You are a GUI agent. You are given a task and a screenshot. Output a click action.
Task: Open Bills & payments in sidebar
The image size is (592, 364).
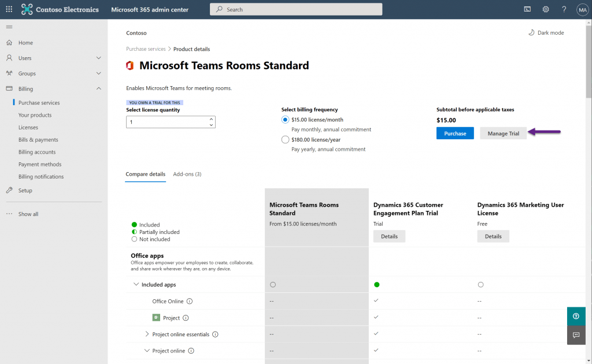tap(38, 140)
